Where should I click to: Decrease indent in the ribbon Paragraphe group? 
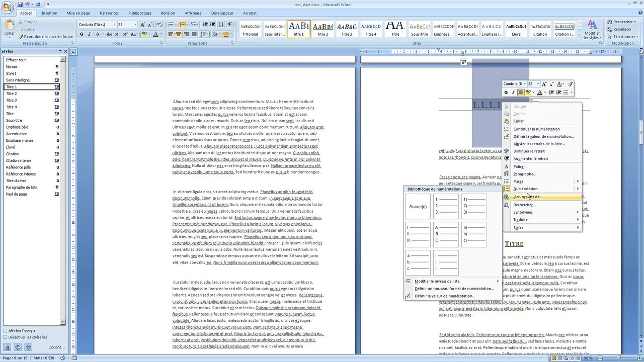[205, 25]
